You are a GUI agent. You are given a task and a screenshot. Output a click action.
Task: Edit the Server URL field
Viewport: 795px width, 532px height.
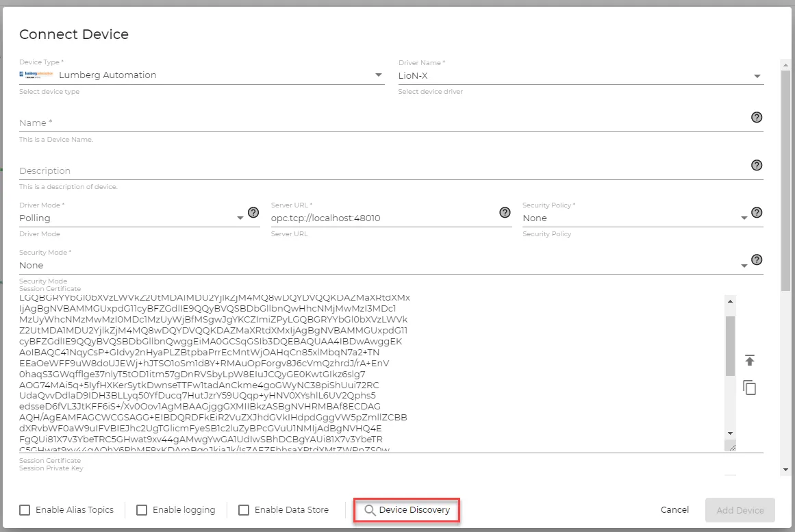click(x=383, y=218)
